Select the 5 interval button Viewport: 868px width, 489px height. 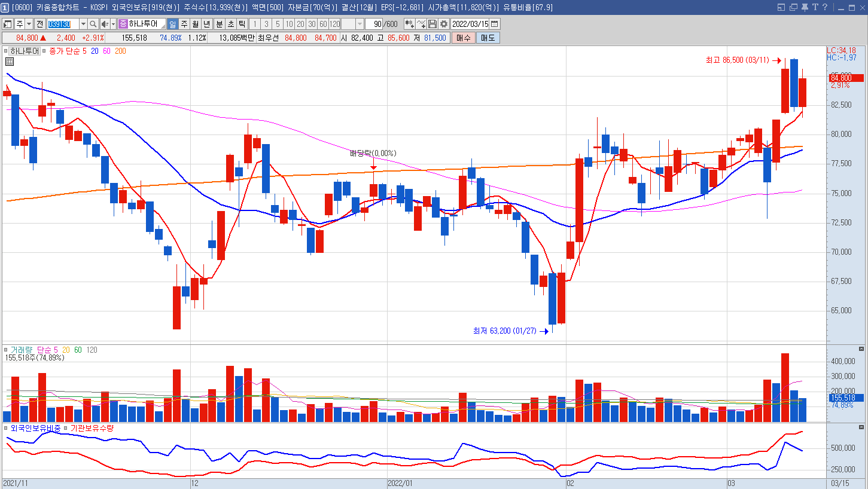pos(278,24)
